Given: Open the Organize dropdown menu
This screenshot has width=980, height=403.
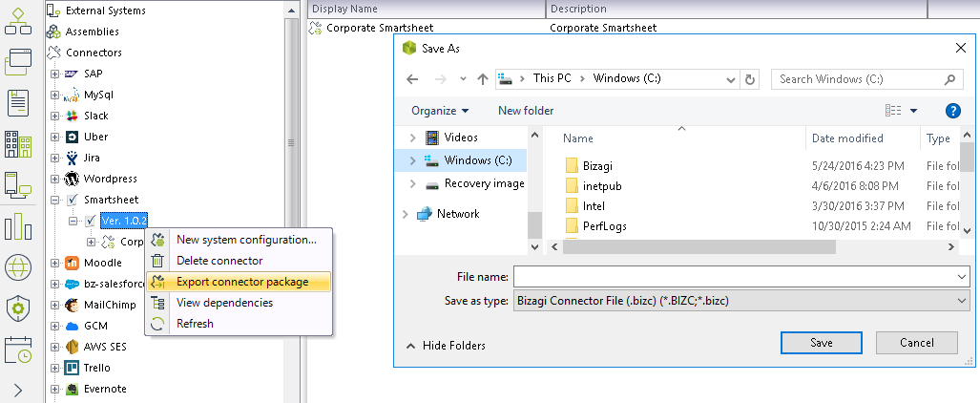Looking at the screenshot, I should [440, 111].
